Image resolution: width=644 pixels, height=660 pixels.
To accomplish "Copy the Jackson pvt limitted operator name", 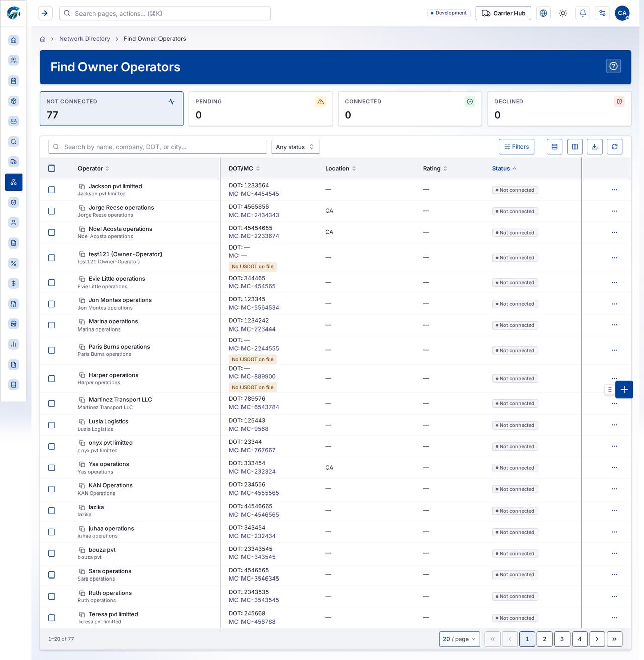I will [82, 186].
